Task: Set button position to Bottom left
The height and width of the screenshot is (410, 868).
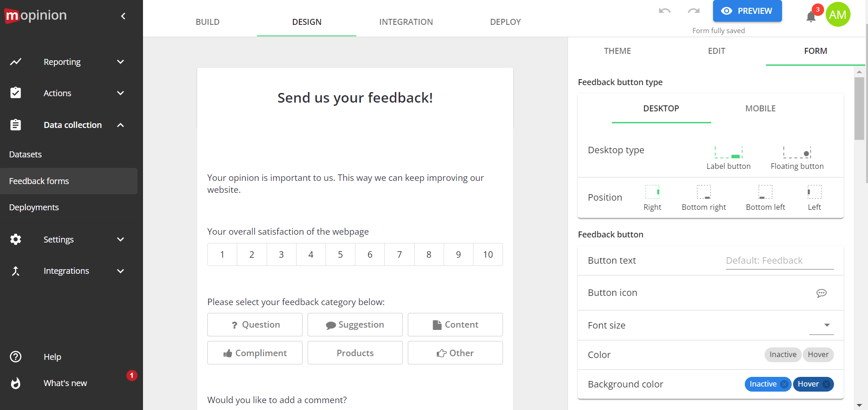Action: (765, 192)
